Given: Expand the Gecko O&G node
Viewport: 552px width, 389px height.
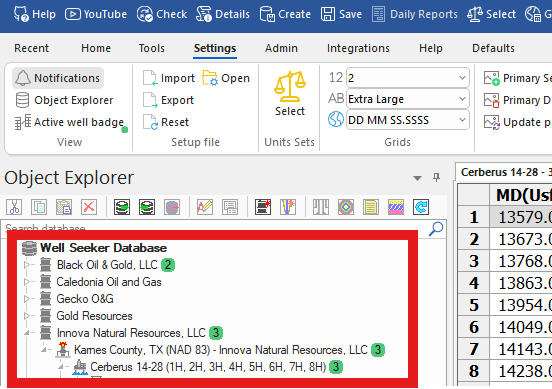Looking at the screenshot, I should tap(27, 299).
